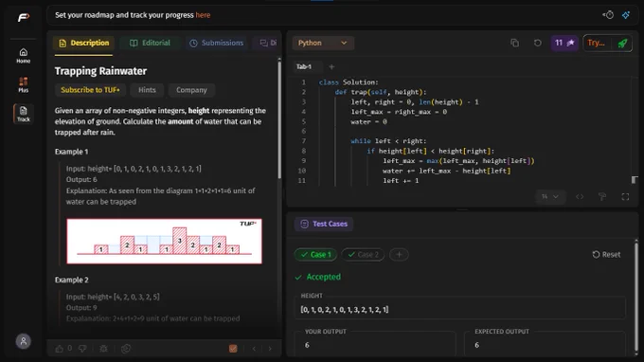Open the Discussion tab
Screen dimensions: 644x362
click(268, 43)
